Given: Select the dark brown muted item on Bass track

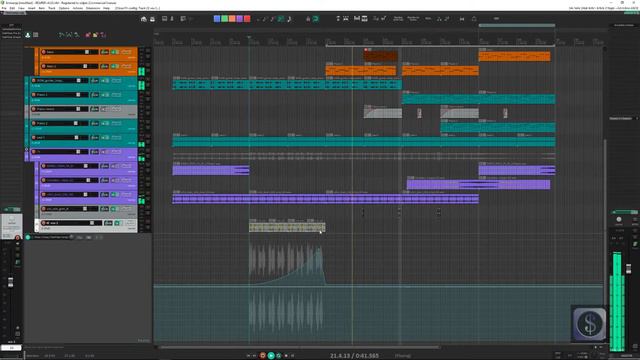Looking at the screenshot, I should pyautogui.click(x=380, y=56).
